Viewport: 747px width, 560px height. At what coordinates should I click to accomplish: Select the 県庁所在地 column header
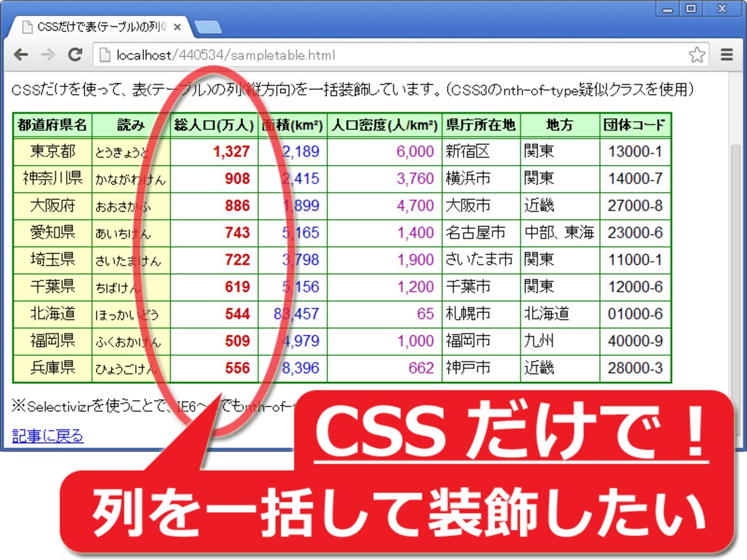[481, 125]
